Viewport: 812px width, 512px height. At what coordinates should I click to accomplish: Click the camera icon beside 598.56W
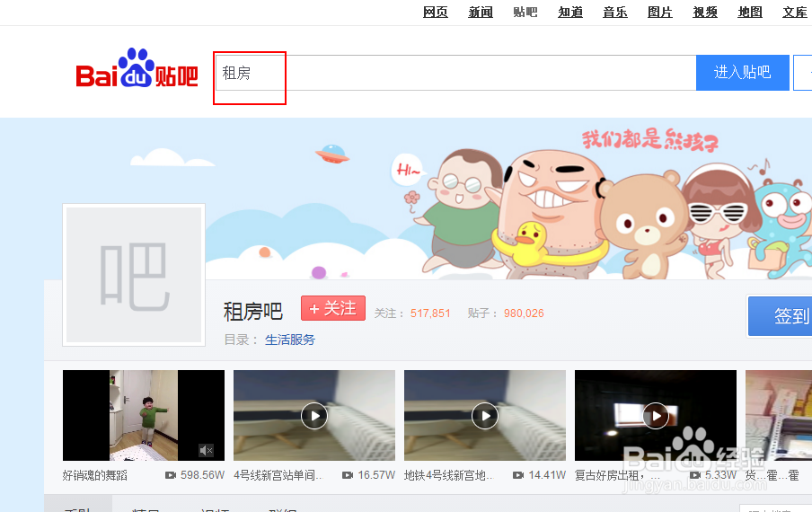click(171, 475)
